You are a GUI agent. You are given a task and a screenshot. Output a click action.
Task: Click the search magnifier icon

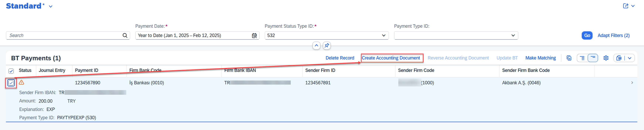tap(125, 35)
